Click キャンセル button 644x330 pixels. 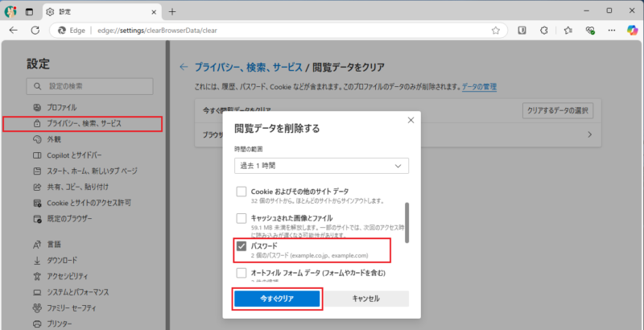366,299
